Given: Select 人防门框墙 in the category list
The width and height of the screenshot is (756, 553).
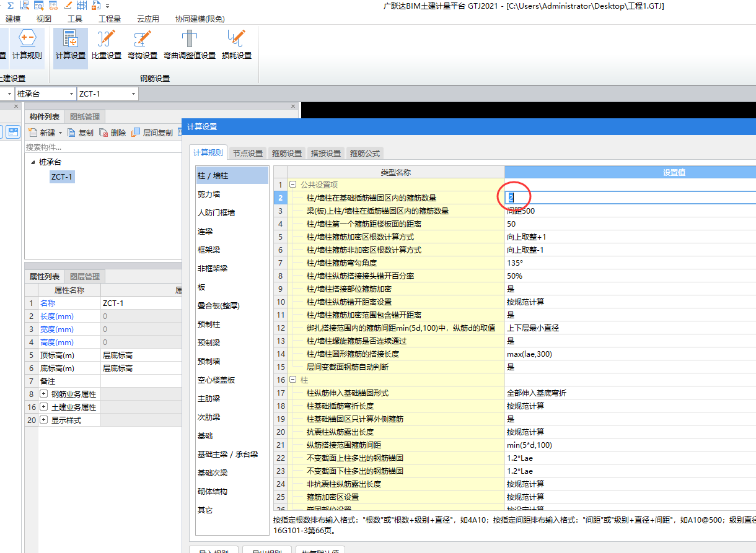Looking at the screenshot, I should pyautogui.click(x=232, y=212).
